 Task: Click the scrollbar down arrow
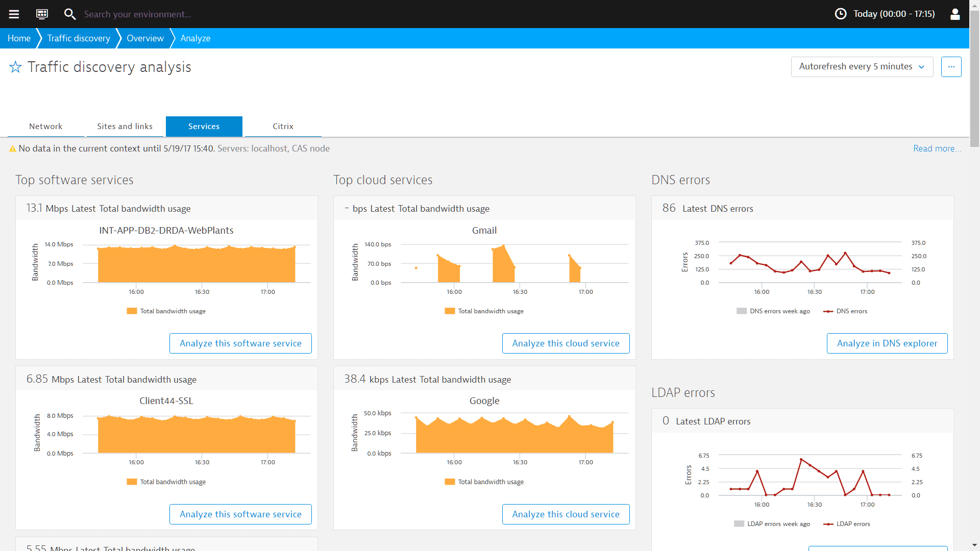pos(974,545)
